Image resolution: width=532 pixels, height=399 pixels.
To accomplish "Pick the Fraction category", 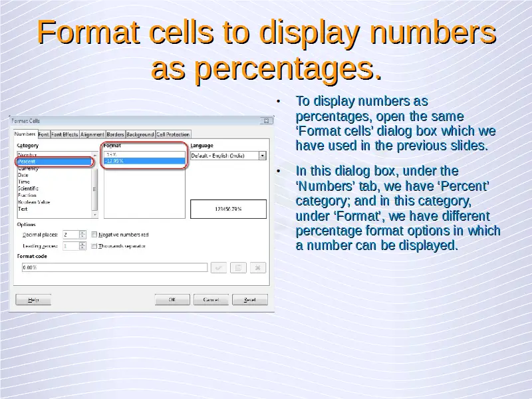I will (x=55, y=195).
